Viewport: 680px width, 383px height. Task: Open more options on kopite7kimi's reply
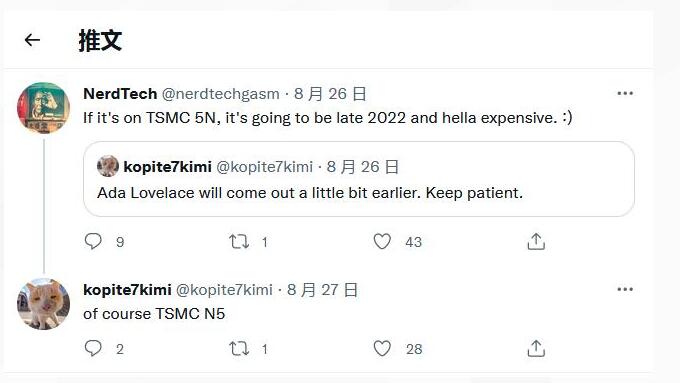[x=625, y=289]
